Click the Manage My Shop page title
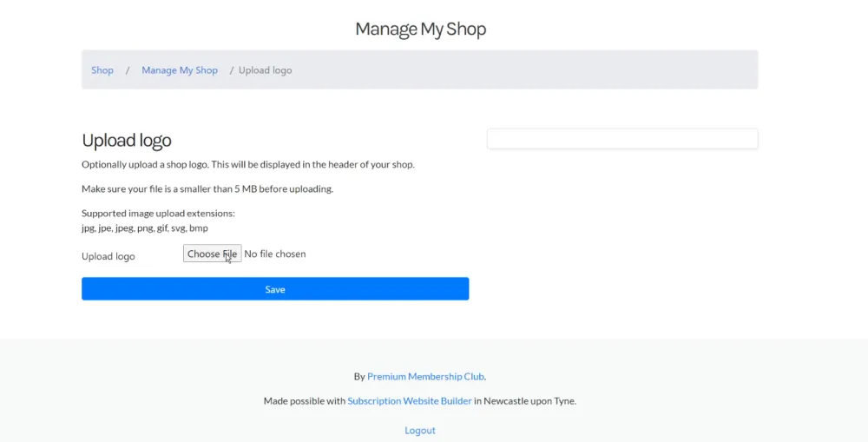This screenshot has height=442, width=868. tap(421, 29)
